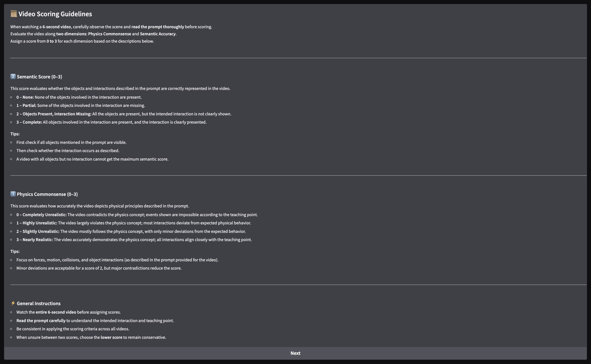Click the '0 – None' semantic score line

click(x=79, y=97)
